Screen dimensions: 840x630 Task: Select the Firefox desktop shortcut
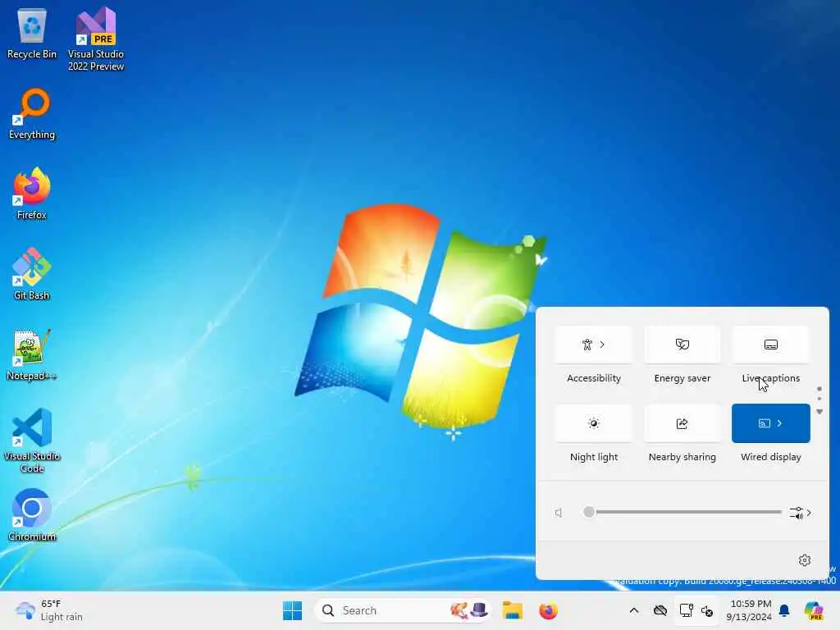click(32, 194)
